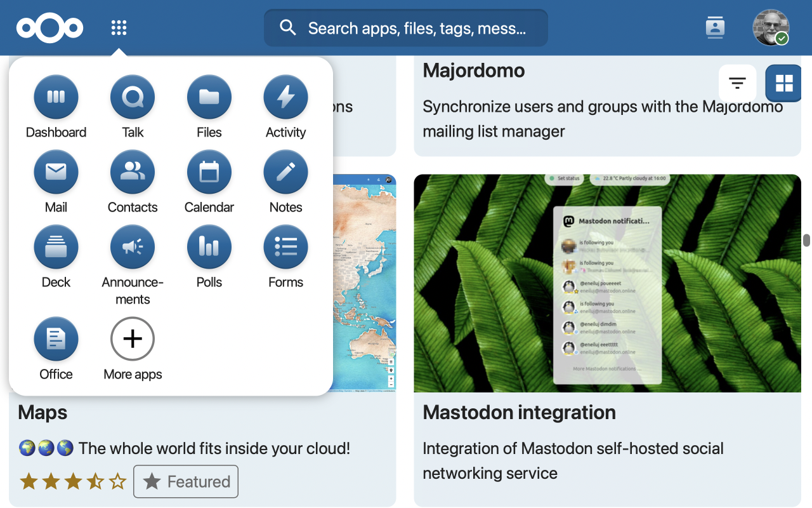The image size is (812, 508).
Task: Toggle the grid view button
Action: tap(784, 83)
